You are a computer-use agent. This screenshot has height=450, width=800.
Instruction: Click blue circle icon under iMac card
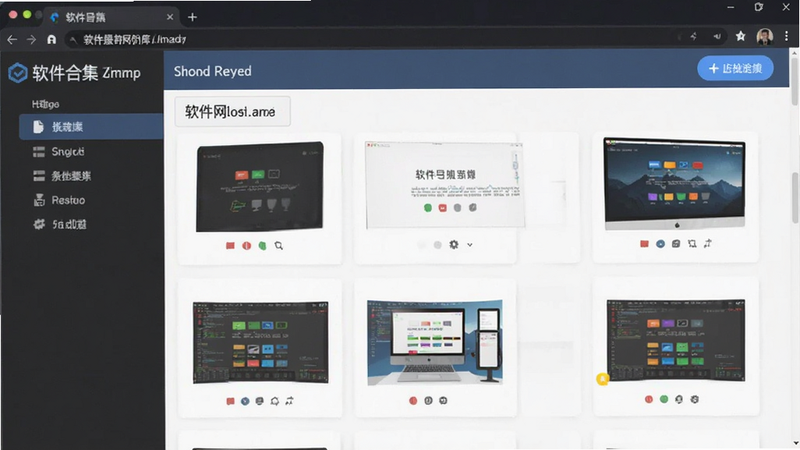660,244
